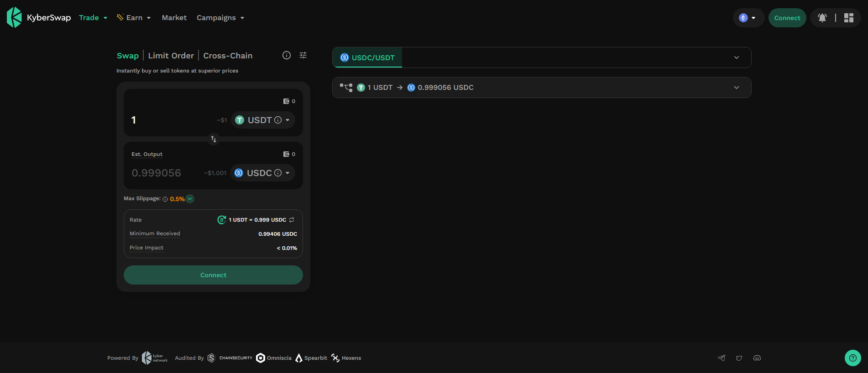Open swap tutorial info icon
868x373 pixels.
click(x=287, y=55)
